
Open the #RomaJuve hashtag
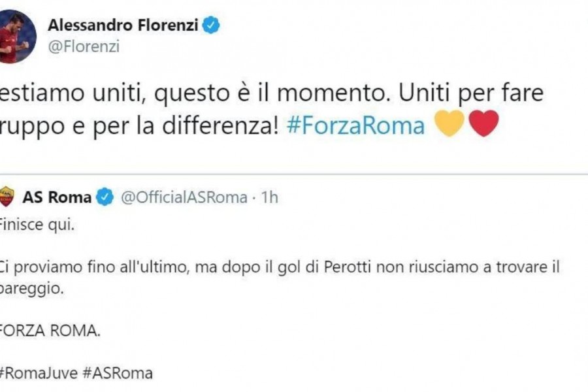(39, 373)
